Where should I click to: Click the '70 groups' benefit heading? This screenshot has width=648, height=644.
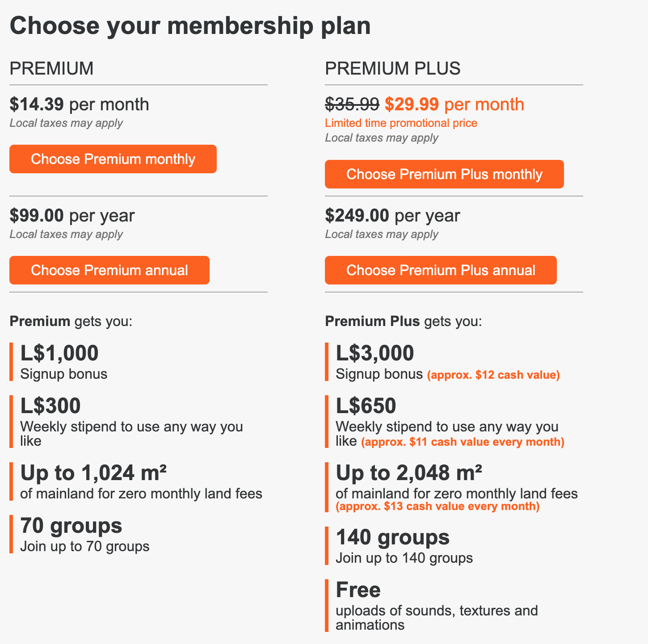[71, 526]
